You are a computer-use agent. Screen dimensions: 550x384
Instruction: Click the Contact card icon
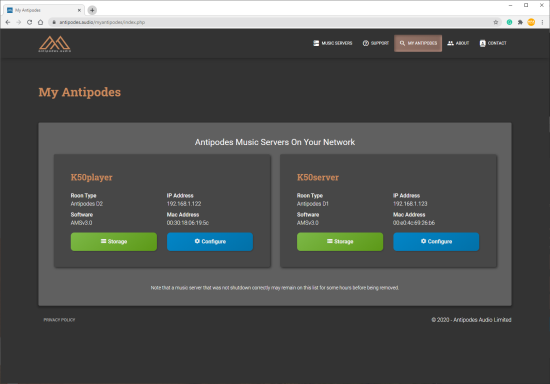(x=483, y=43)
